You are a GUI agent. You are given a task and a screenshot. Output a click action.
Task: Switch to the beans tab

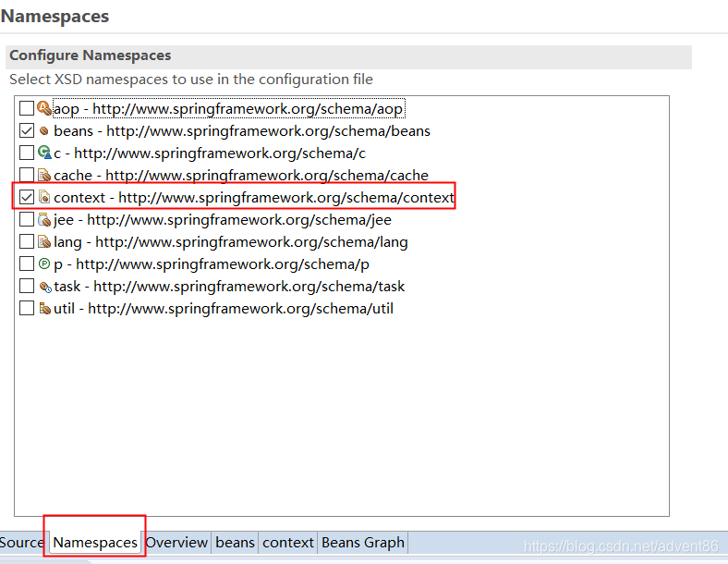coord(235,543)
